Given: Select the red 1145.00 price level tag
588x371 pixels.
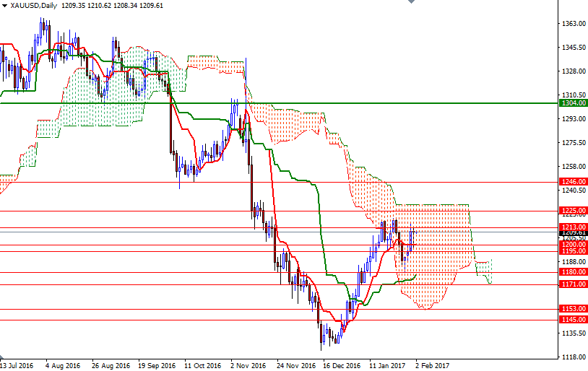Looking at the screenshot, I should [574, 320].
